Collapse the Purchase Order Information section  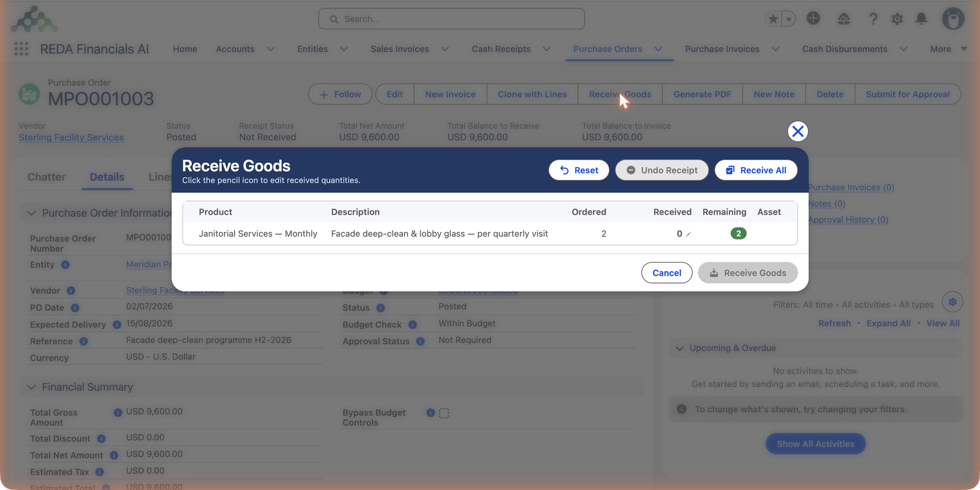point(31,213)
